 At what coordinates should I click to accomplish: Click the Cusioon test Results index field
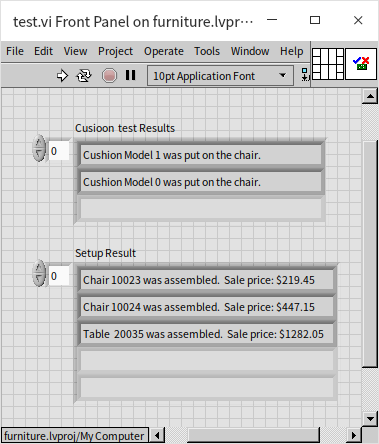[59, 151]
